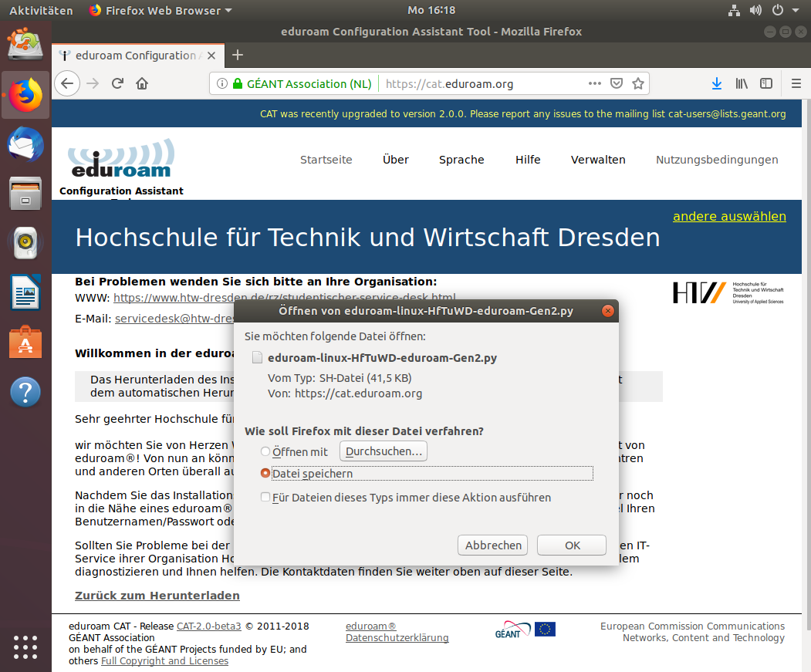Open the Ubuntu installer icon in dock
Screen dimensions: 811x672
coord(25,45)
